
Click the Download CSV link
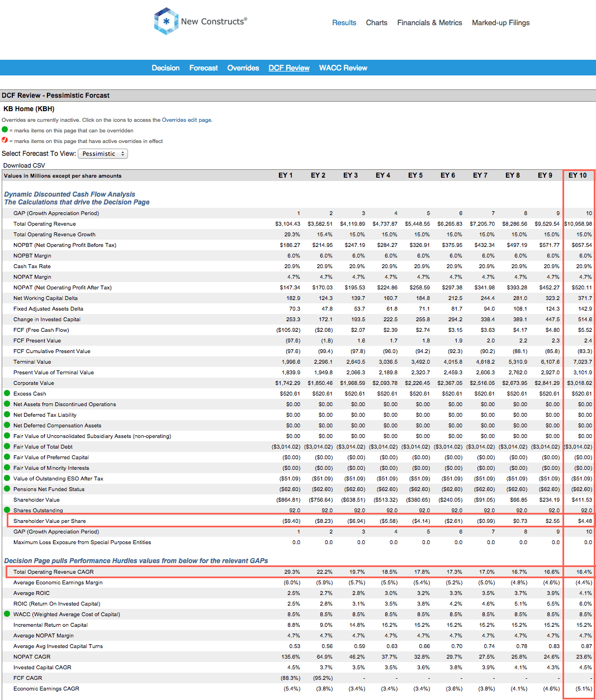[x=24, y=165]
